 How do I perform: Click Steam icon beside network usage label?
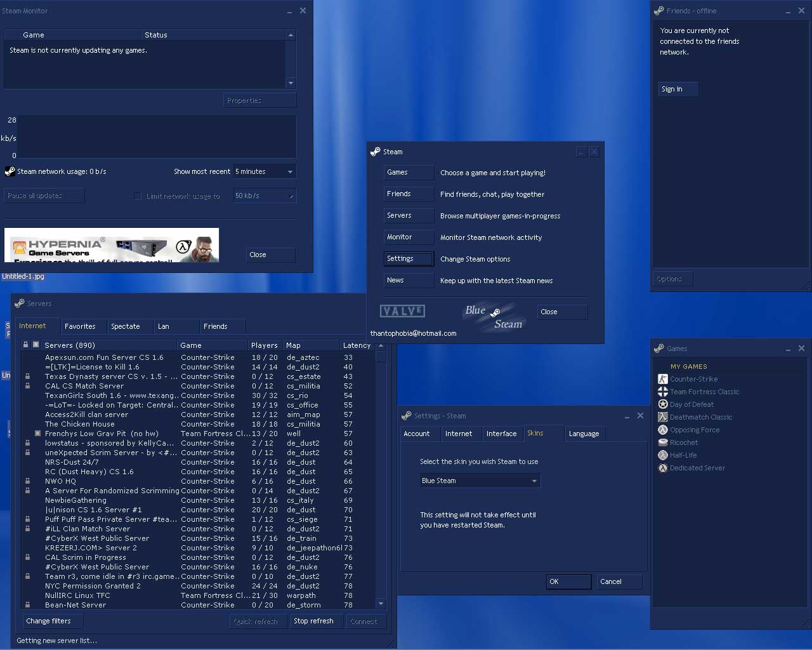[10, 171]
